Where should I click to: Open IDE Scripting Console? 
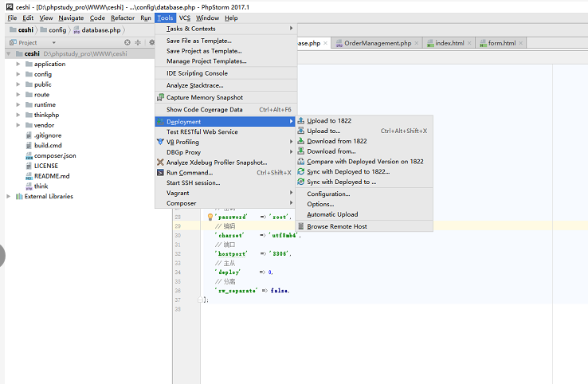click(x=226, y=73)
